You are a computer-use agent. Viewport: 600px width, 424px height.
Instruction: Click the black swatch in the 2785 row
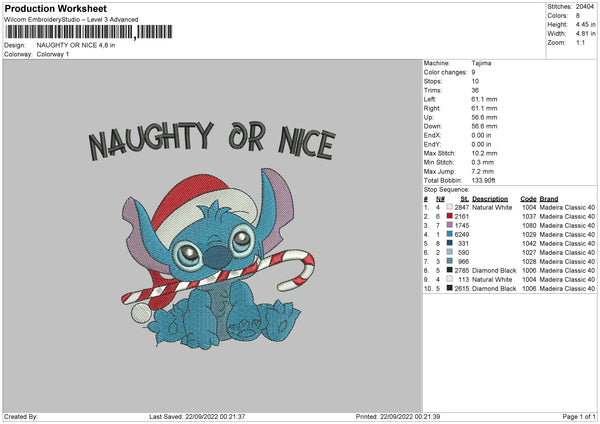click(x=449, y=270)
